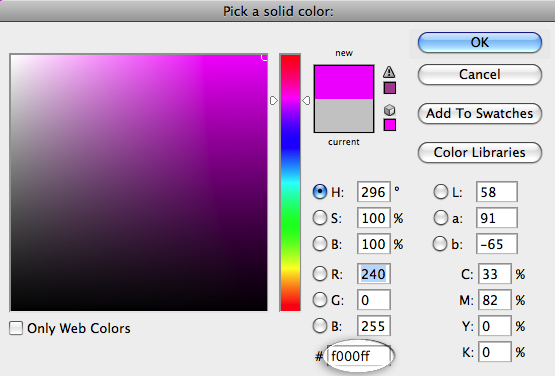
Task: Click the not web safe cube icon
Action: click(x=389, y=110)
